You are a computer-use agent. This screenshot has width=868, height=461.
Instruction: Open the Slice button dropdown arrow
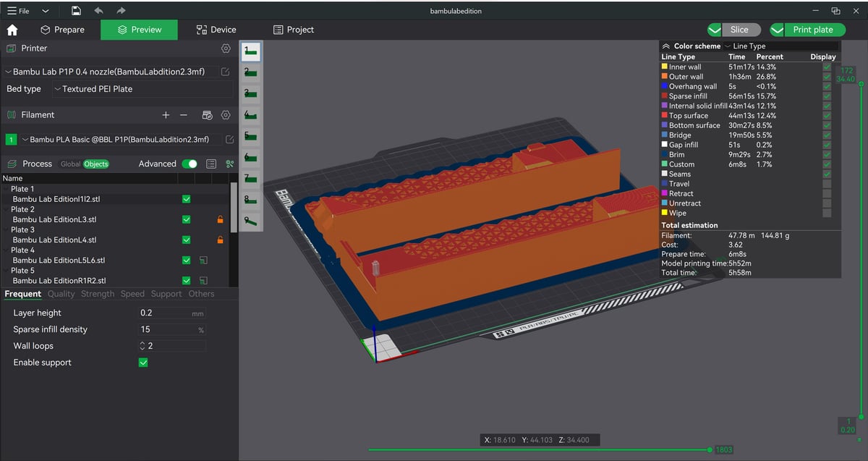pyautogui.click(x=715, y=30)
